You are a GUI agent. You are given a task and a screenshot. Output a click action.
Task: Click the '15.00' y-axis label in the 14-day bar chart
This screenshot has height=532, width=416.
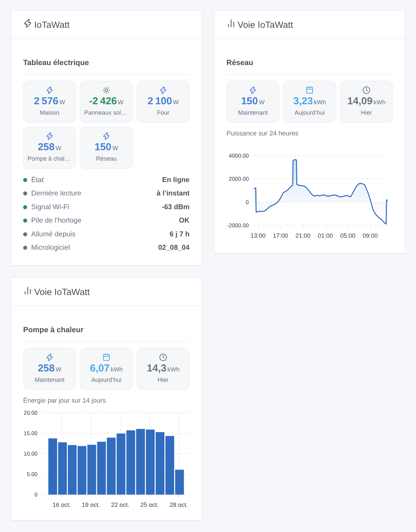click(31, 433)
